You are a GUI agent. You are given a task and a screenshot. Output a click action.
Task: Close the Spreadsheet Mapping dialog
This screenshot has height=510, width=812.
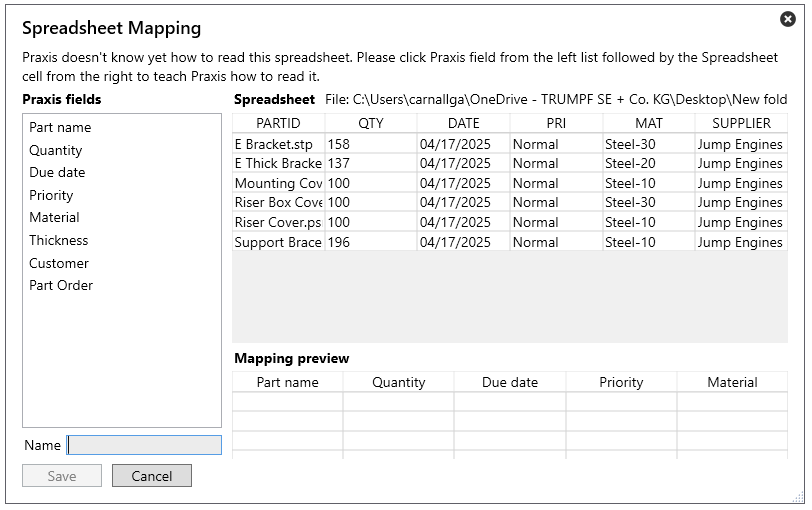tap(787, 19)
